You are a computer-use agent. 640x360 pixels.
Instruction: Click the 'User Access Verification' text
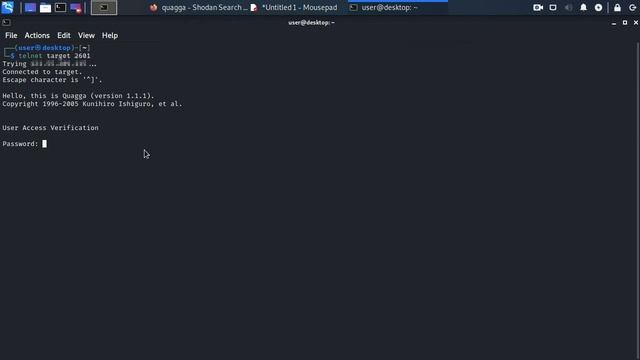[x=50, y=128]
